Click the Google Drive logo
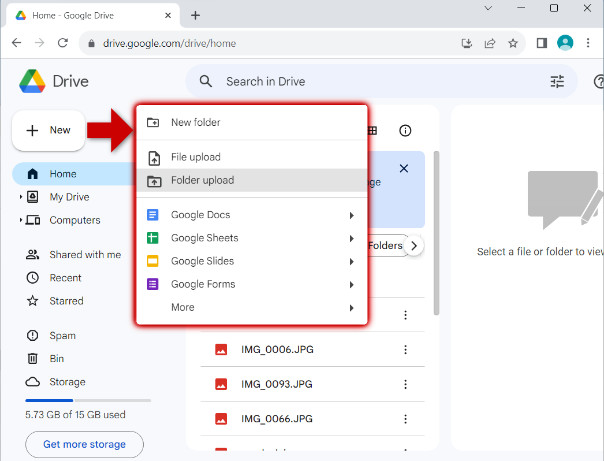604x461 pixels. [32, 81]
